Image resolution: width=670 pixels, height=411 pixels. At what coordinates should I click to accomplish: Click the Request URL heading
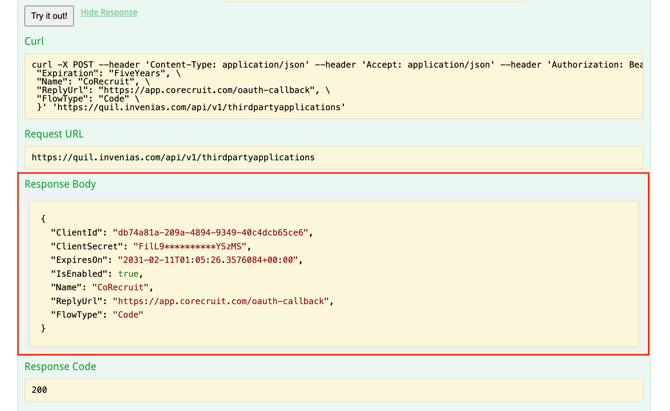pos(54,134)
